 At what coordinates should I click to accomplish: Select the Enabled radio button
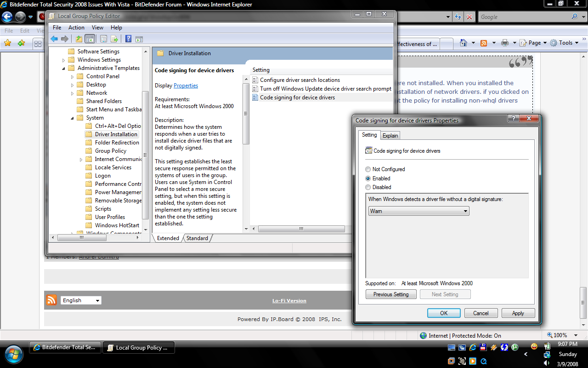368,178
